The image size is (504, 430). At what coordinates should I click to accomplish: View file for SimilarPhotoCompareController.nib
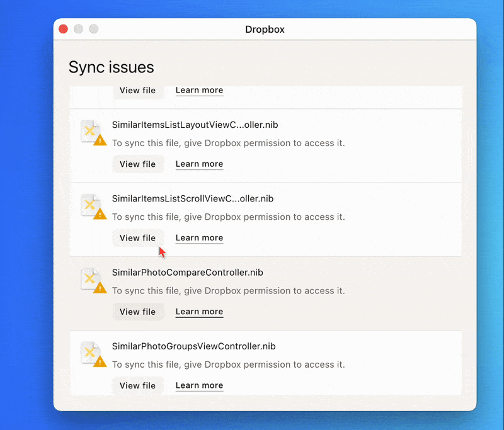click(x=138, y=312)
